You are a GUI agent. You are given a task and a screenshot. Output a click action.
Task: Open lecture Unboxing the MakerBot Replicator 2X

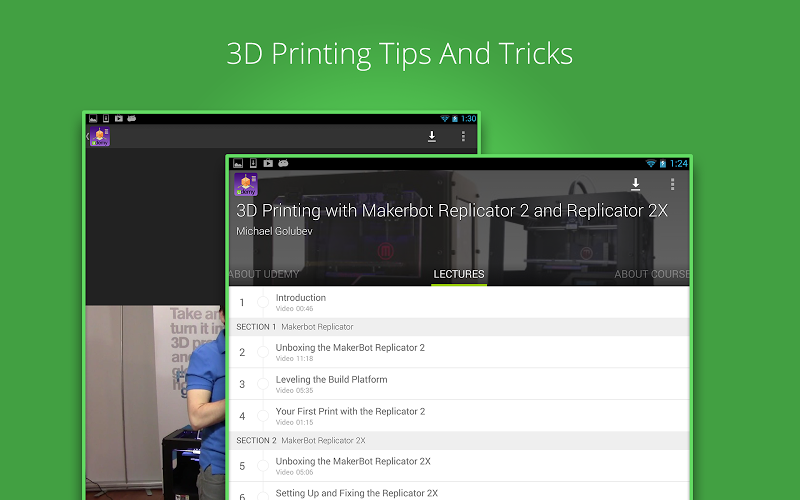(x=459, y=465)
